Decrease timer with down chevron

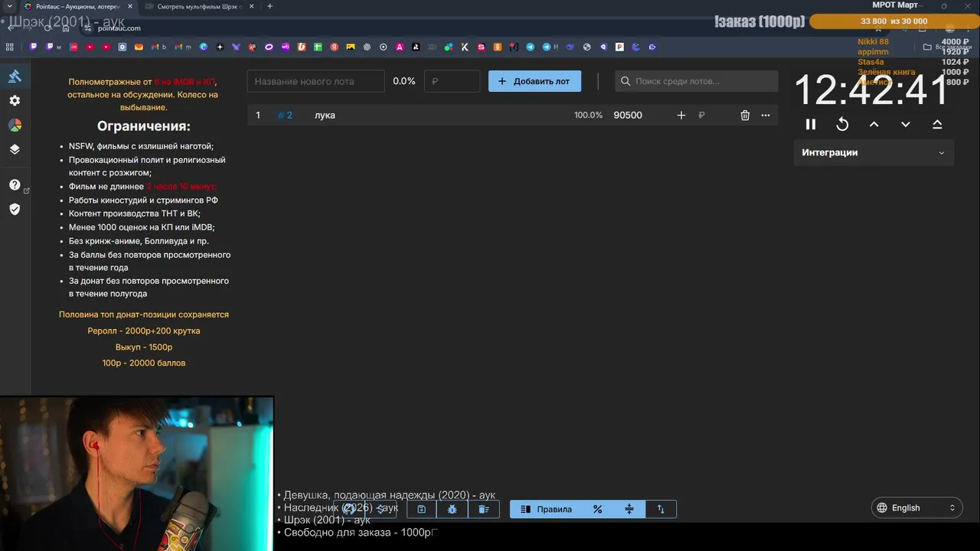point(906,124)
